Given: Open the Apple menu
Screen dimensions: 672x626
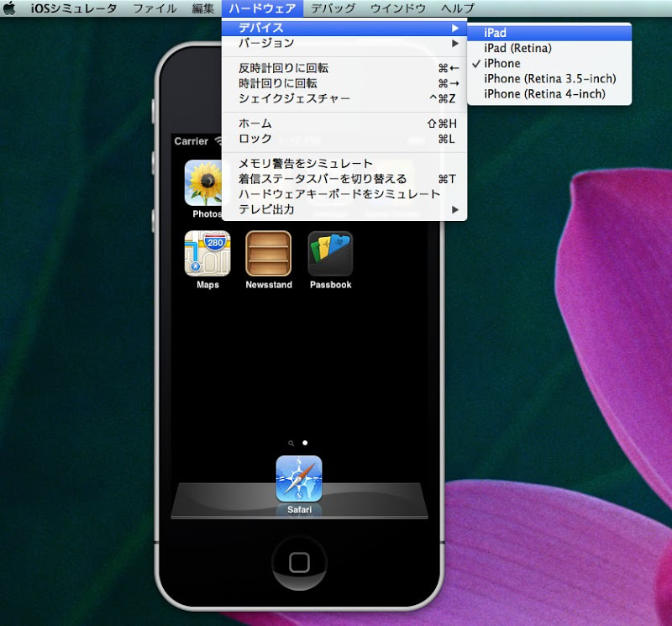Looking at the screenshot, I should point(9,8).
